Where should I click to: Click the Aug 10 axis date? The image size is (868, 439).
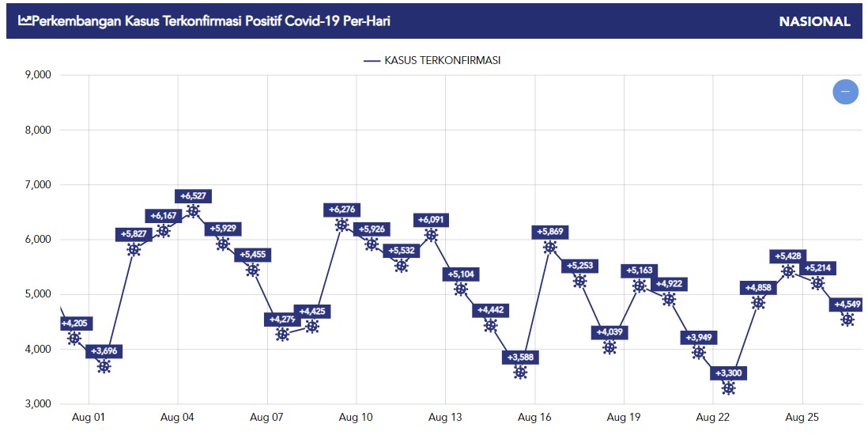click(x=356, y=418)
